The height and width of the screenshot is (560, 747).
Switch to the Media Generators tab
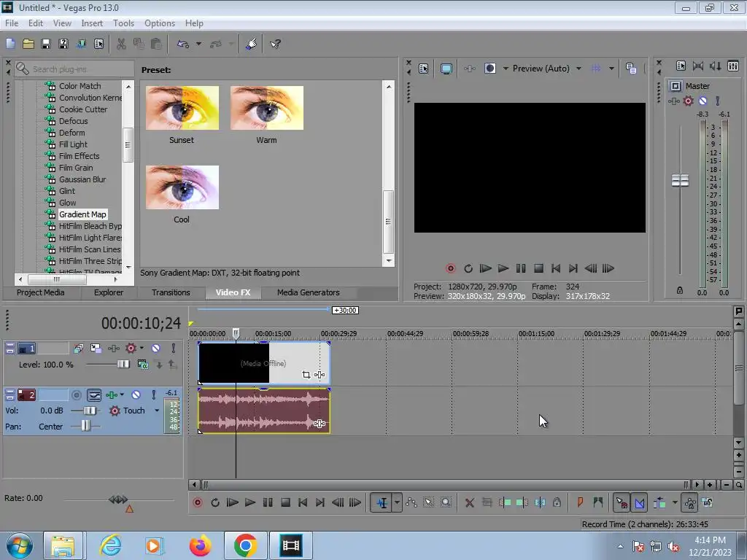309,292
